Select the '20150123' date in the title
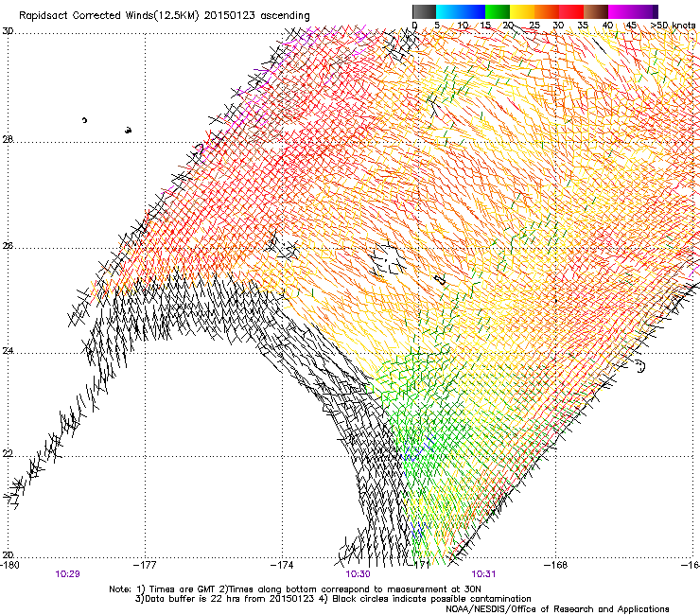Viewport: 700px width, 615px height. coord(230,16)
